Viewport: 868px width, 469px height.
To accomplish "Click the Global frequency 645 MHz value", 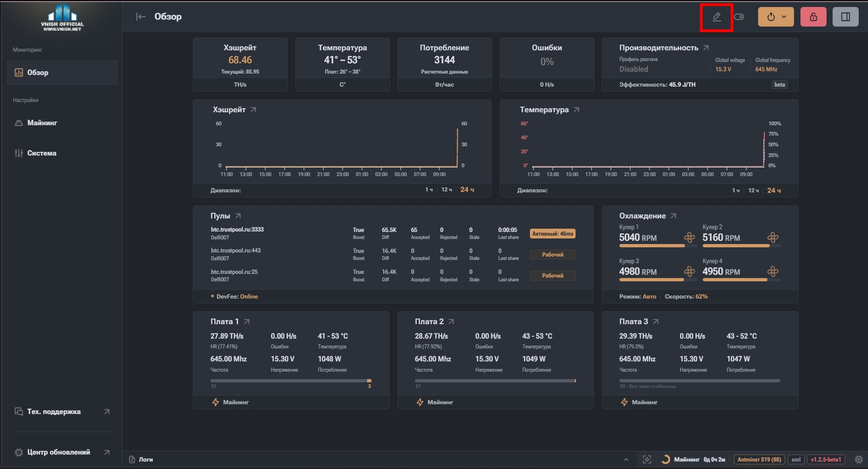I will pyautogui.click(x=766, y=69).
